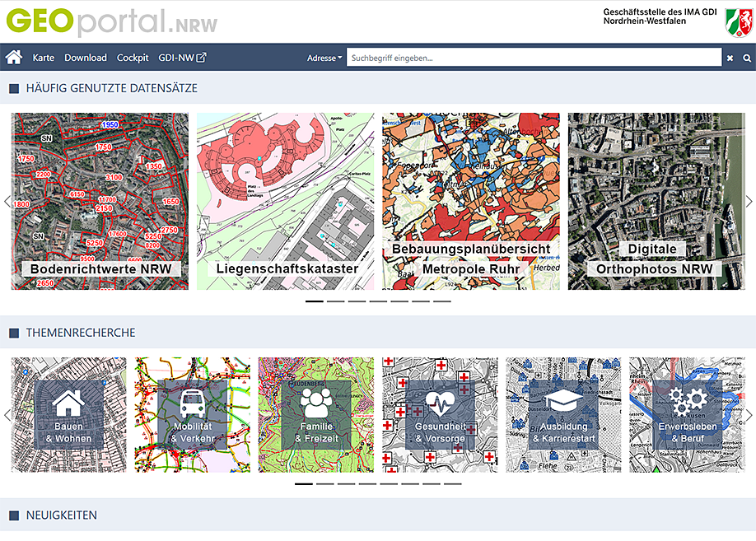Click the Häufig genutzte Datensätze heading
The height and width of the screenshot is (541, 756).
(x=112, y=88)
